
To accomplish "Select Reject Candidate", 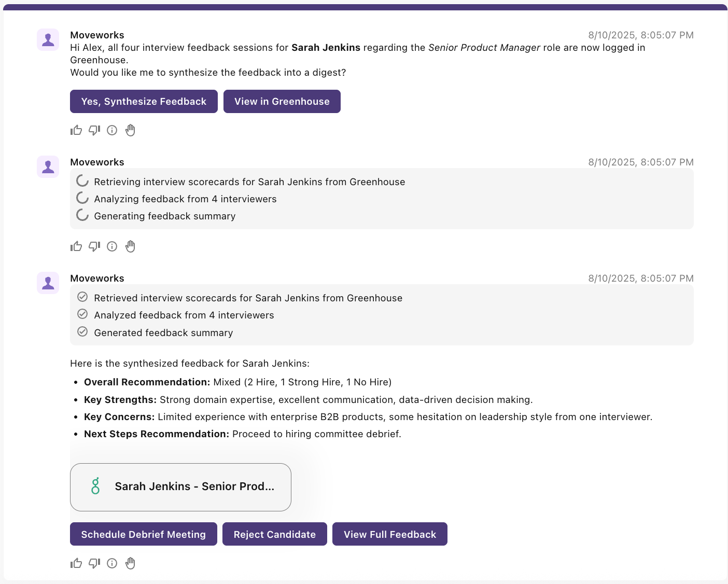I will [274, 534].
